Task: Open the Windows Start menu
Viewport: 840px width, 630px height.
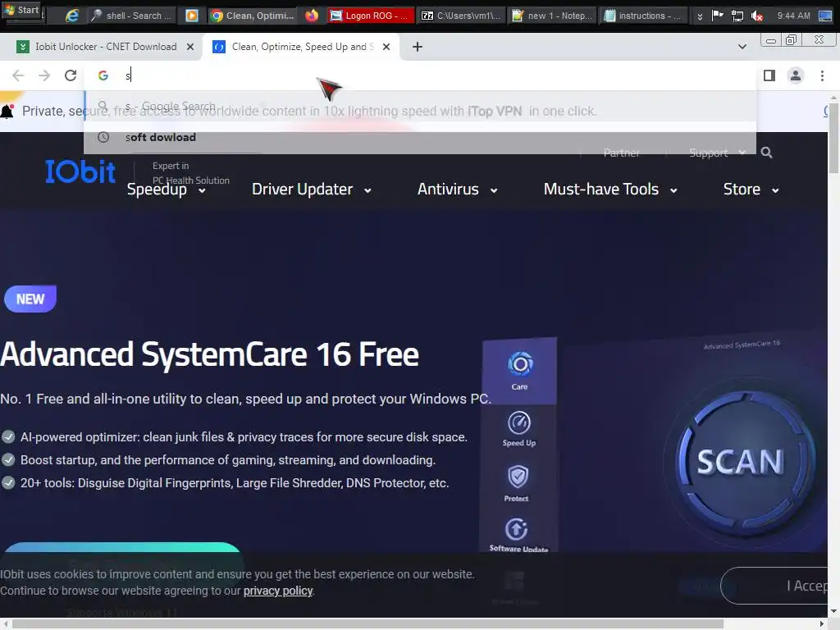Action: [x=22, y=10]
